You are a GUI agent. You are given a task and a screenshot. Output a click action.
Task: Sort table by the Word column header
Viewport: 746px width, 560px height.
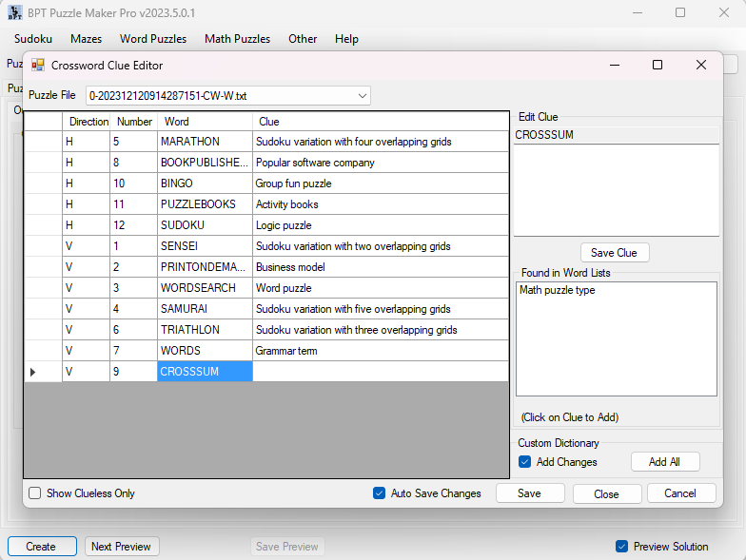click(x=205, y=122)
